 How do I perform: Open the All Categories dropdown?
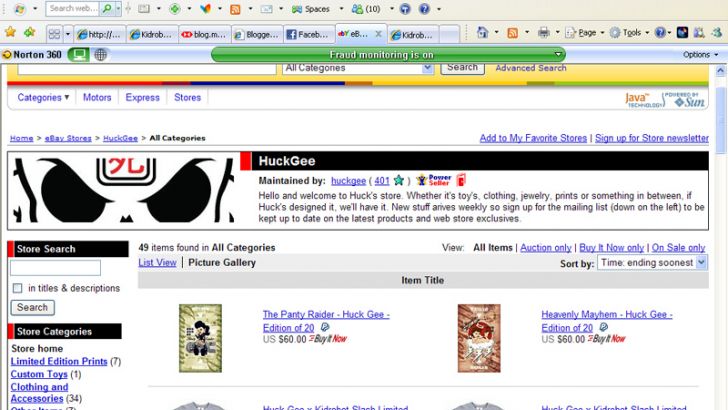point(358,68)
